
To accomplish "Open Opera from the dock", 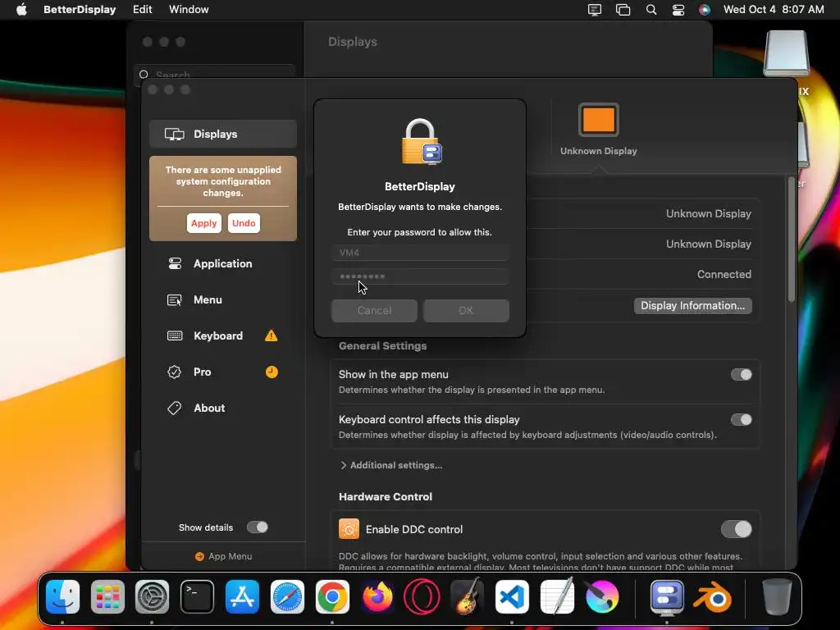I will pos(422,596).
